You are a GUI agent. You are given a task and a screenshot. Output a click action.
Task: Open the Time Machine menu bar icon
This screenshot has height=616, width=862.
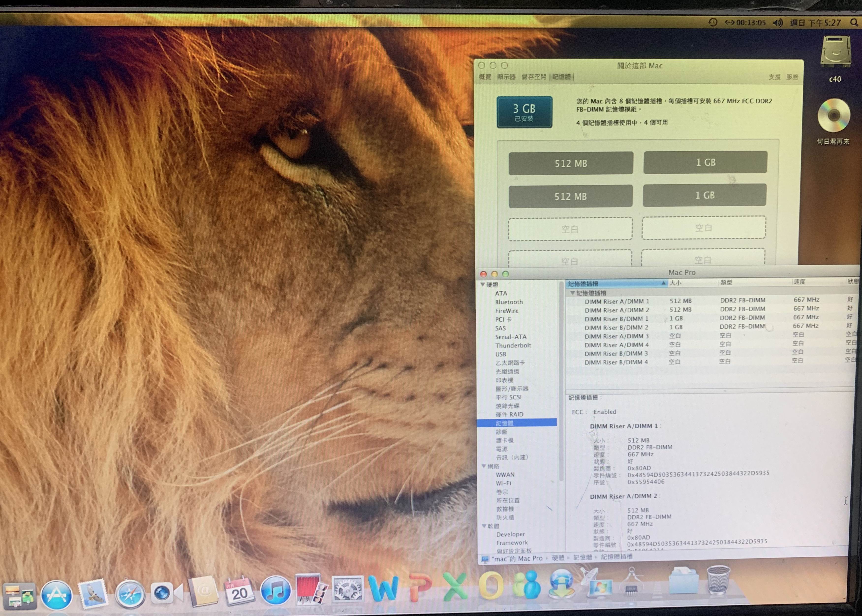(x=713, y=22)
